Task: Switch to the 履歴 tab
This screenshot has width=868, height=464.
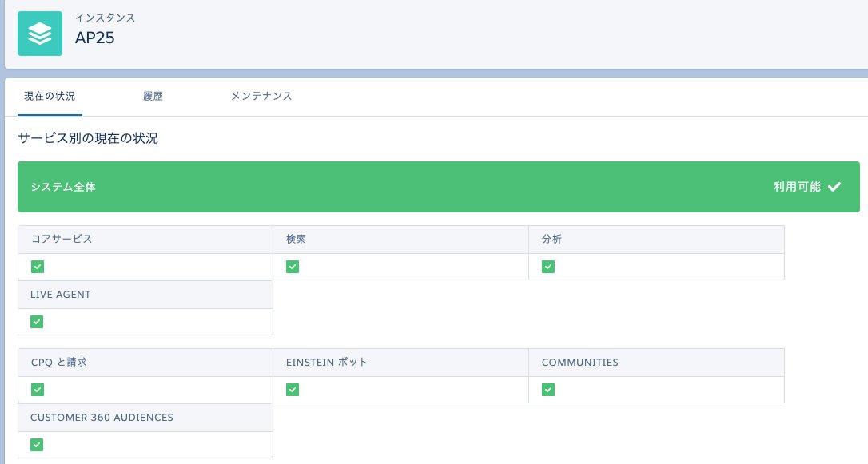Action: pyautogui.click(x=153, y=96)
